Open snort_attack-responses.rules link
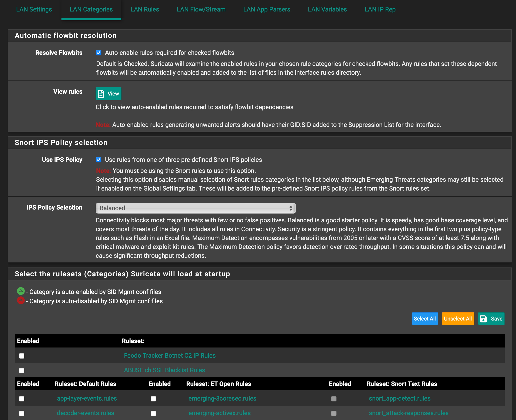Image resolution: width=516 pixels, height=420 pixels. point(408,413)
